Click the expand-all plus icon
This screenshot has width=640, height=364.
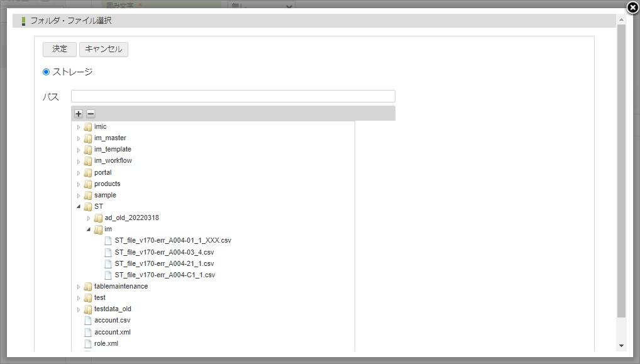[x=79, y=114]
